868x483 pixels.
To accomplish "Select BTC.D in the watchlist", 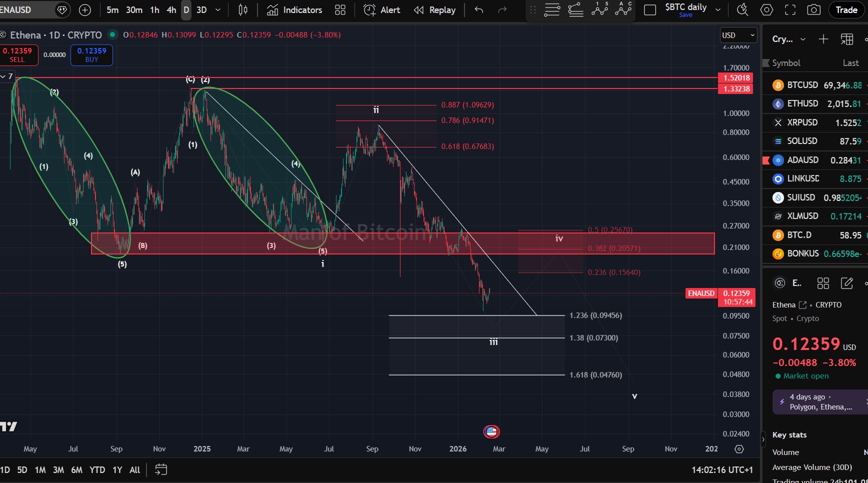I will pyautogui.click(x=815, y=235).
